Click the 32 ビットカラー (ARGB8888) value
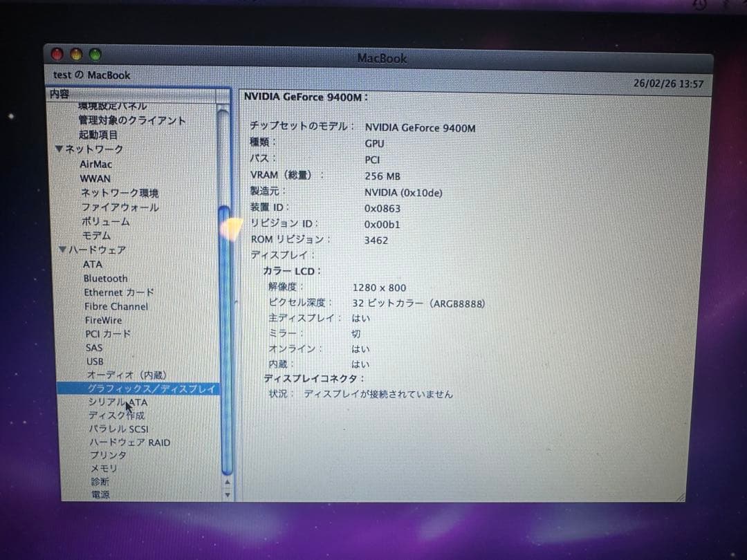Viewport: 747px width, 560px height. click(418, 304)
